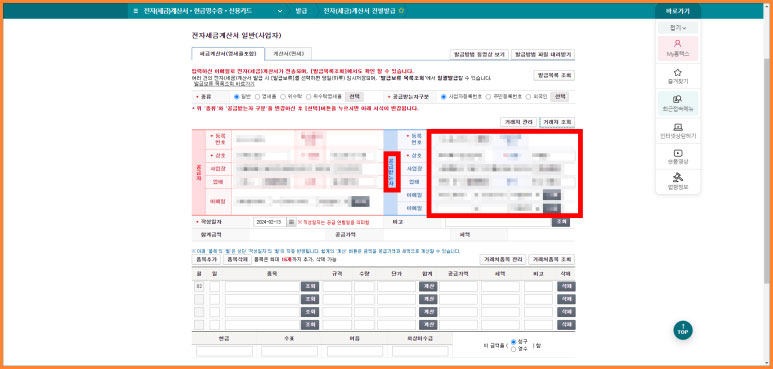This screenshot has height=369, width=773.
Task: Click the 조회 button beside the 비고 field
Action: [x=561, y=222]
